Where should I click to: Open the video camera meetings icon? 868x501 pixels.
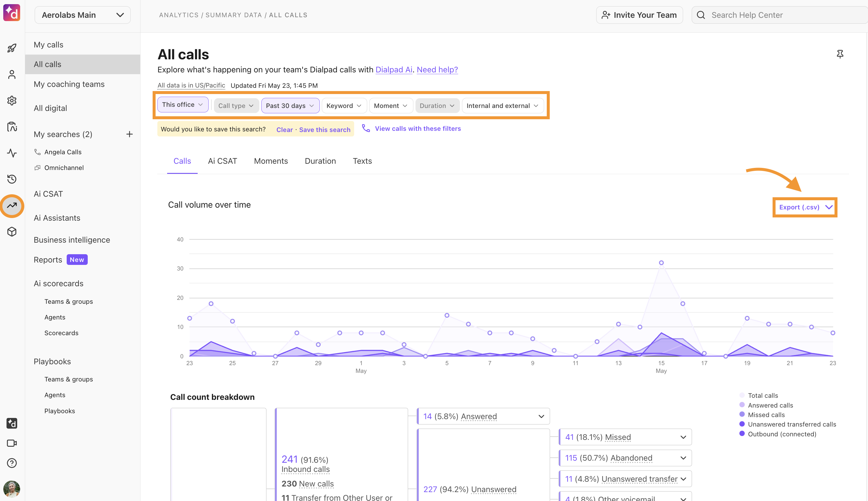tap(12, 443)
